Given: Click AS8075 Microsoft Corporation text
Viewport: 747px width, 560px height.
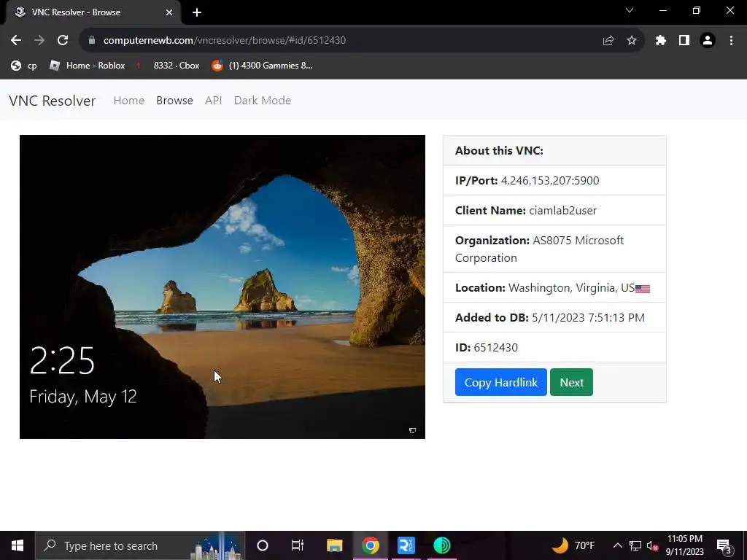Looking at the screenshot, I should tap(539, 249).
